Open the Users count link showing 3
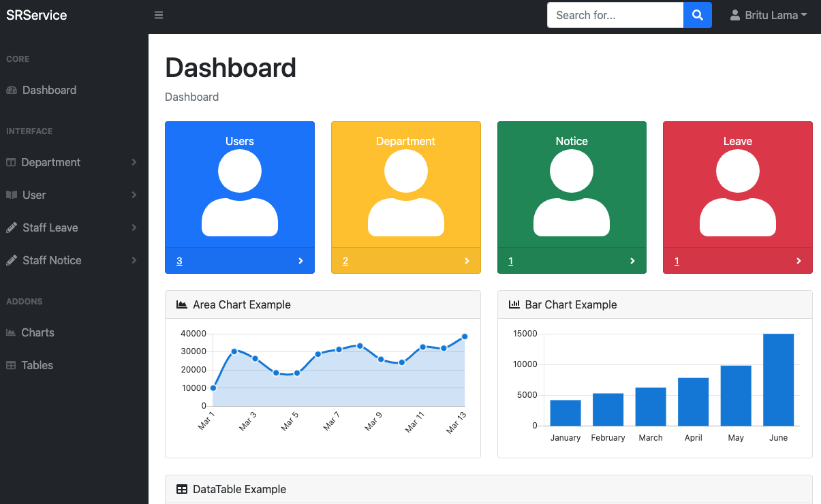 pyautogui.click(x=179, y=261)
